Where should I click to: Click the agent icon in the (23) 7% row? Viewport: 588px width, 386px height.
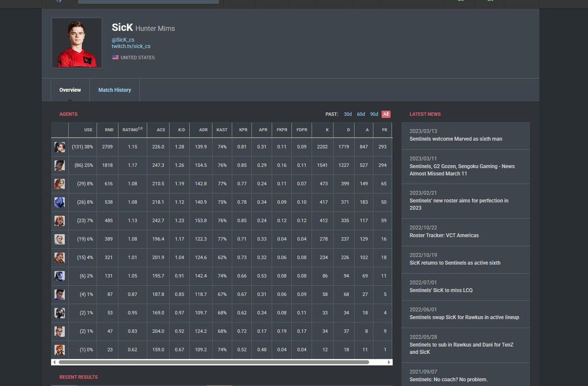(59, 220)
